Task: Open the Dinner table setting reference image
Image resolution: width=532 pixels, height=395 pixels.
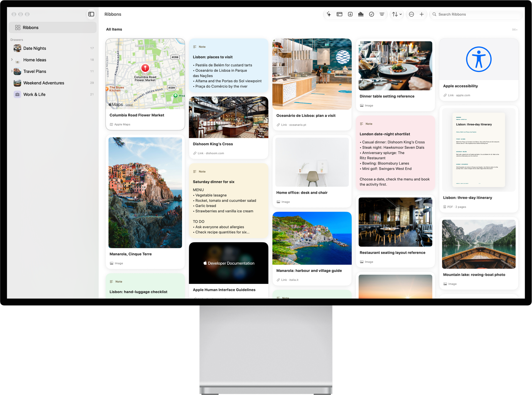Action: (395, 66)
